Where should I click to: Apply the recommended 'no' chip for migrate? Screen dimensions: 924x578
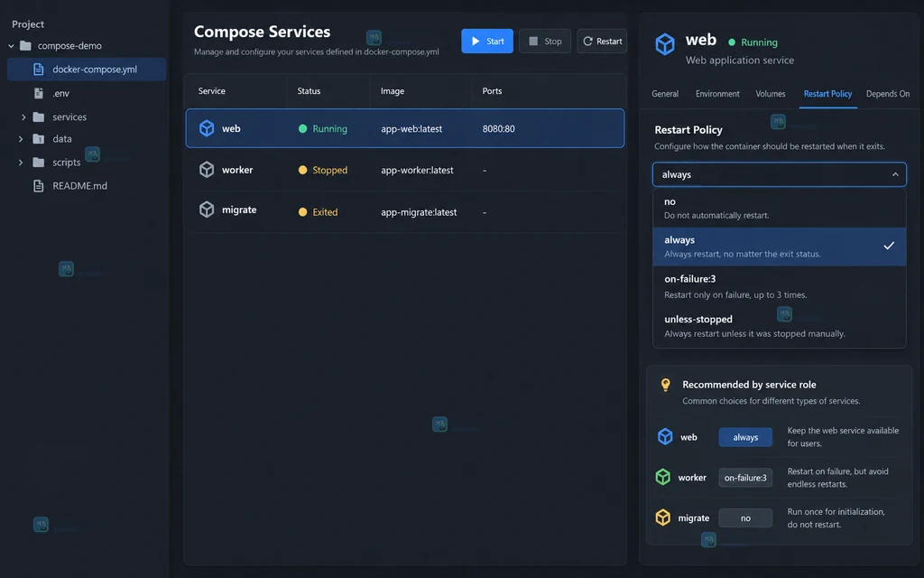point(744,517)
